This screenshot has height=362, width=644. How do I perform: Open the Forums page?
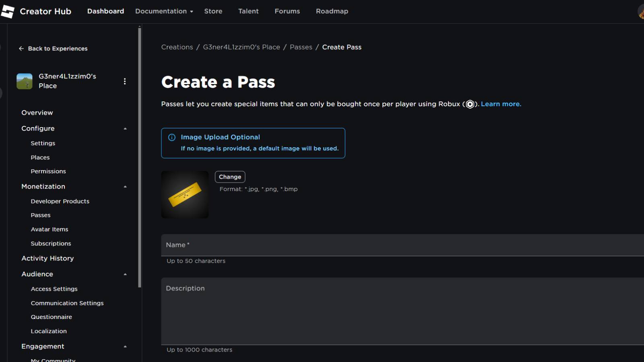click(287, 11)
